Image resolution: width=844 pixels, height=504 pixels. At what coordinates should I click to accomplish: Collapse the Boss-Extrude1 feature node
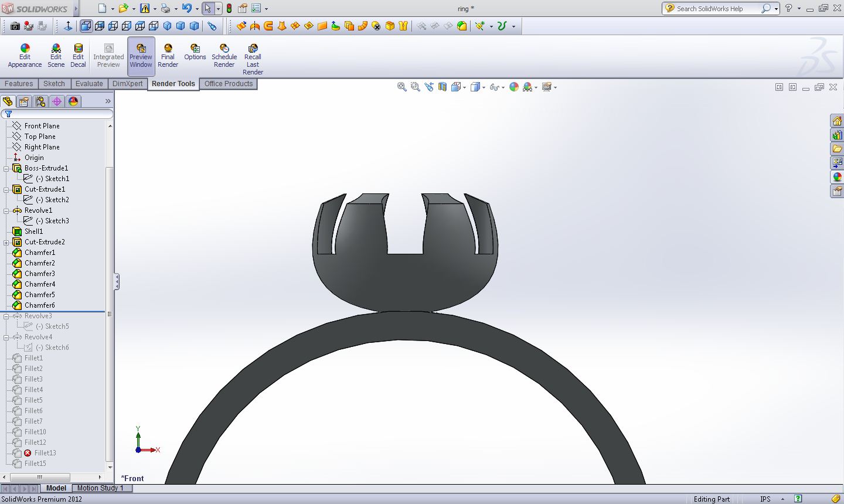(6, 168)
